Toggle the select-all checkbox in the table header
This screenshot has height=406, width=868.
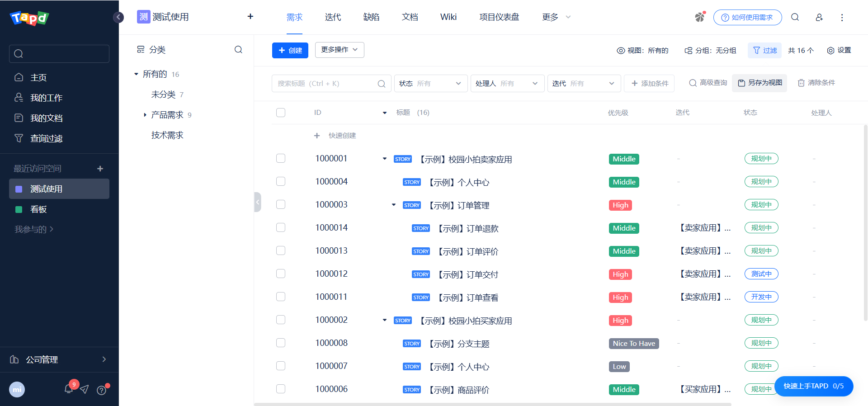click(x=281, y=113)
